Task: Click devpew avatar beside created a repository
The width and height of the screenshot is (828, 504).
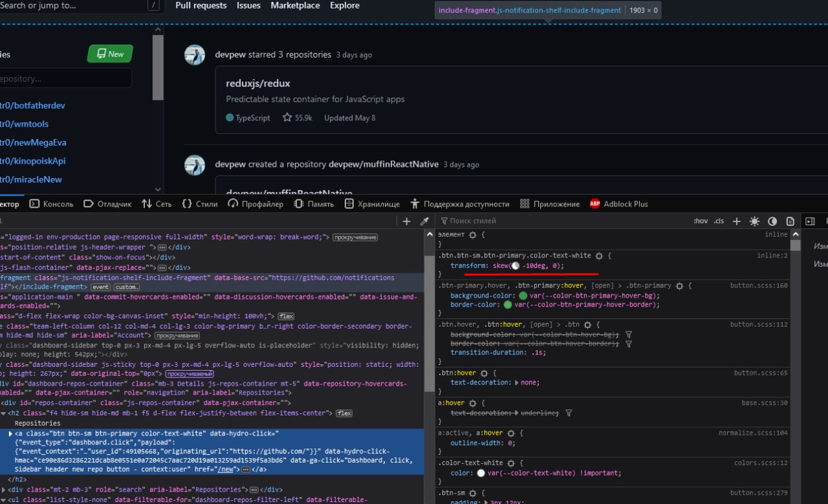Action: [x=195, y=164]
